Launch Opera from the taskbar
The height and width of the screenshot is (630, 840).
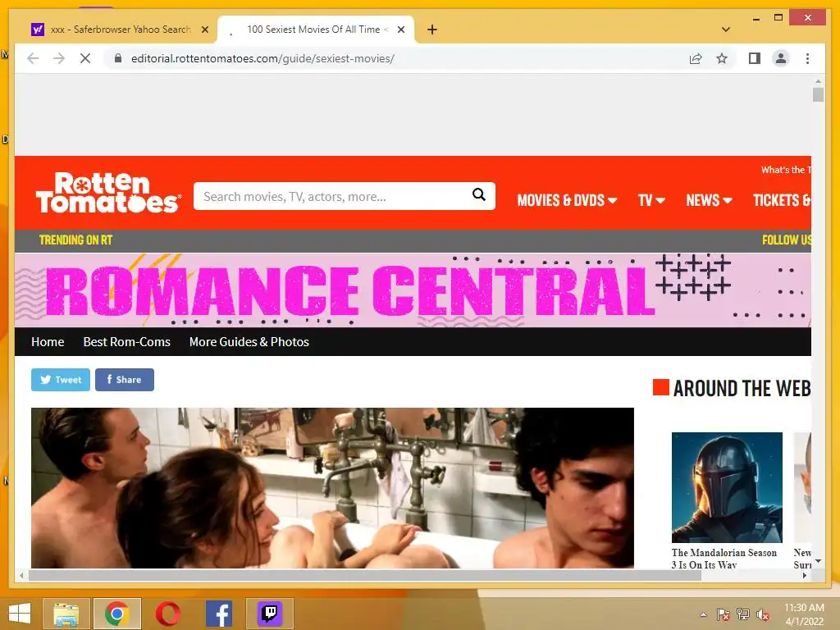coord(167,614)
